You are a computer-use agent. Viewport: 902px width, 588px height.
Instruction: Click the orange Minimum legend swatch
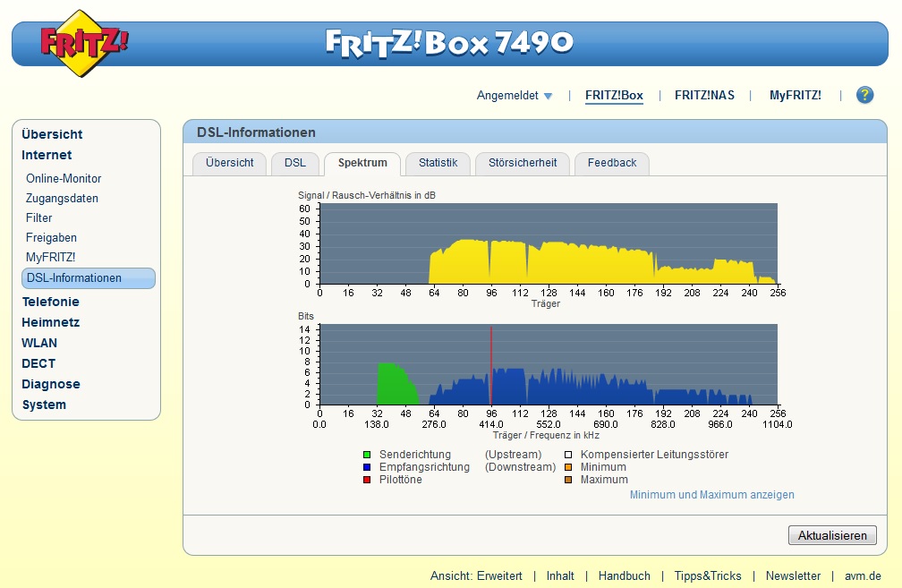tap(568, 467)
